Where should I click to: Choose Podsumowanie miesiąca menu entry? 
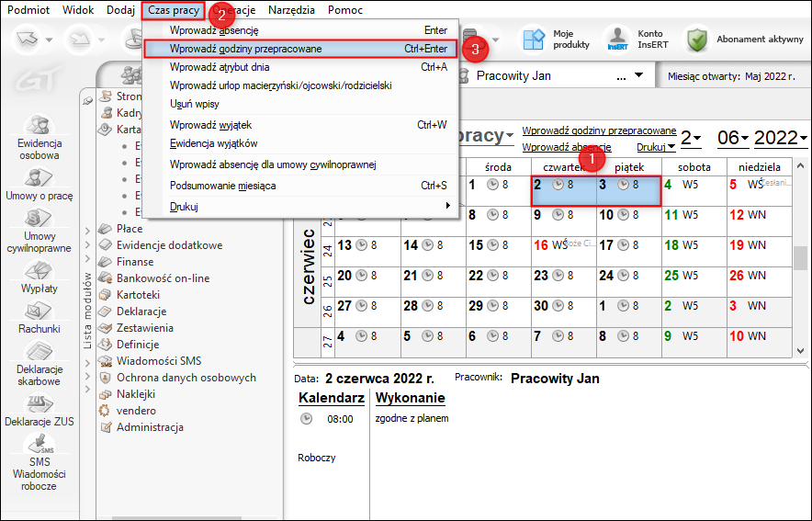[x=301, y=186]
